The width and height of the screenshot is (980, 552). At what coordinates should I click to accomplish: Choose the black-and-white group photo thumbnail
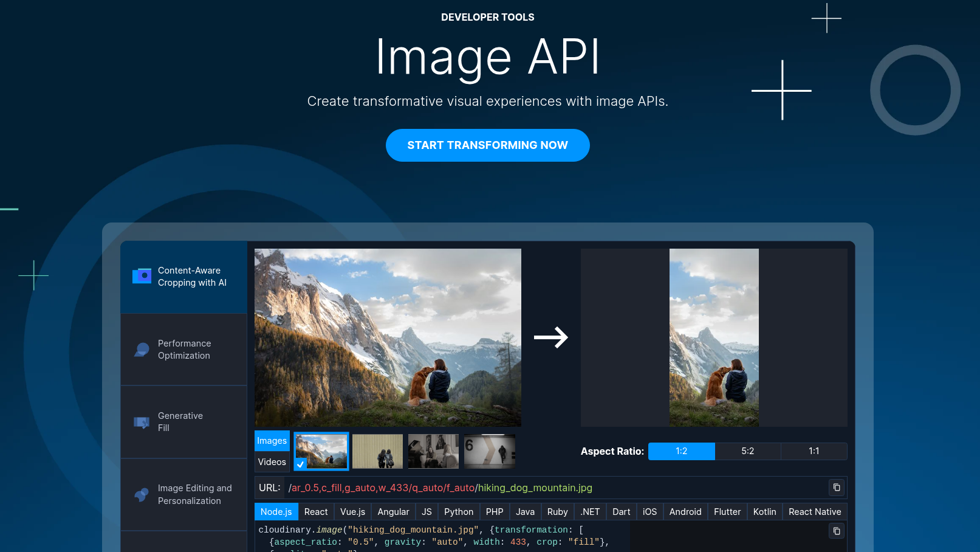click(433, 451)
